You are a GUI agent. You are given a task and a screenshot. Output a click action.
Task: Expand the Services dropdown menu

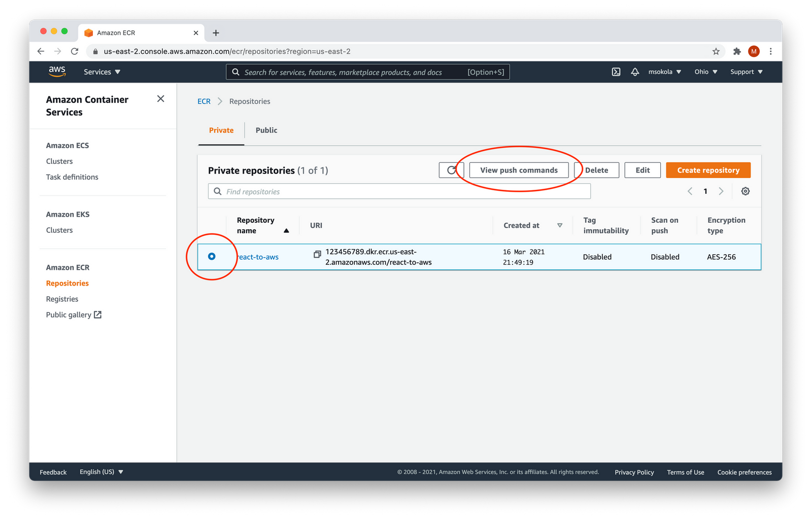pyautogui.click(x=102, y=72)
